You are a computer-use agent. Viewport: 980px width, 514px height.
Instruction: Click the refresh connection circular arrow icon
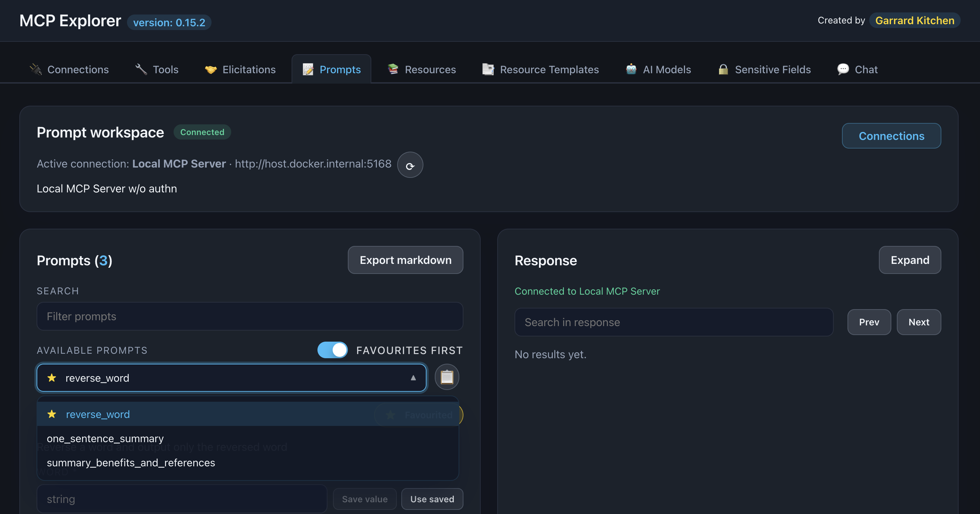pos(410,165)
